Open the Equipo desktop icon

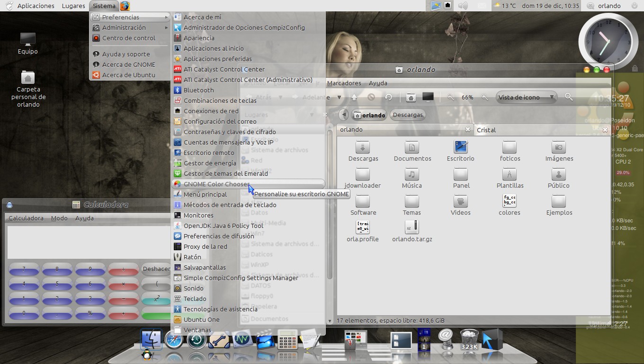tap(28, 44)
